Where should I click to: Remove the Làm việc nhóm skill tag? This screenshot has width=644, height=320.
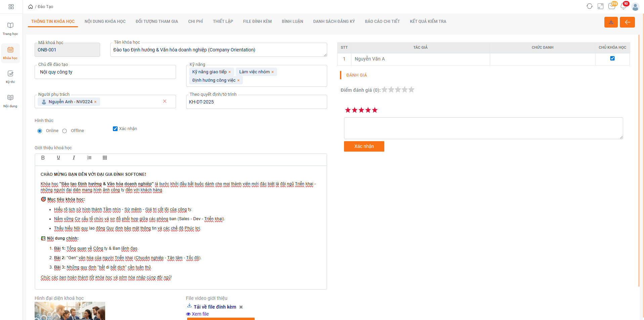pyautogui.click(x=272, y=72)
